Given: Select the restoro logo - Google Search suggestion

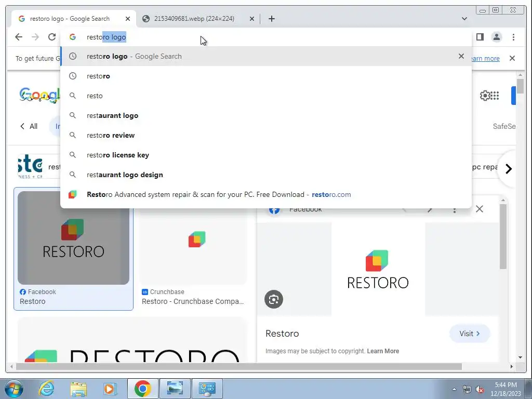Looking at the screenshot, I should [x=266, y=56].
